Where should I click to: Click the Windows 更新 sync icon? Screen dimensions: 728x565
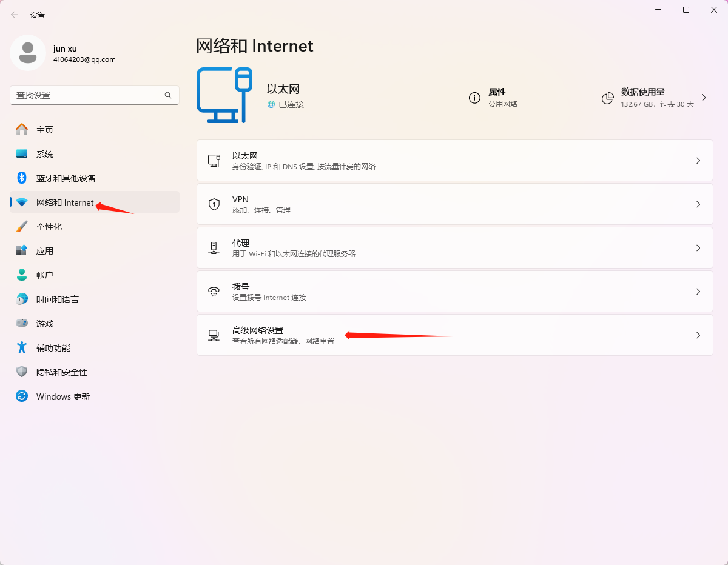[x=22, y=396]
